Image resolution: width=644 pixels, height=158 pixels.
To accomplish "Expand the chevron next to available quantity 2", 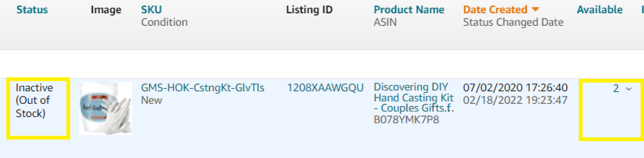I will click(629, 89).
